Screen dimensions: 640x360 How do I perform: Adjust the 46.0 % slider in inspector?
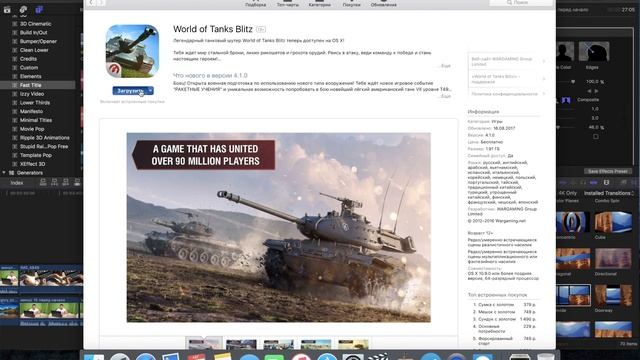pyautogui.click(x=558, y=127)
